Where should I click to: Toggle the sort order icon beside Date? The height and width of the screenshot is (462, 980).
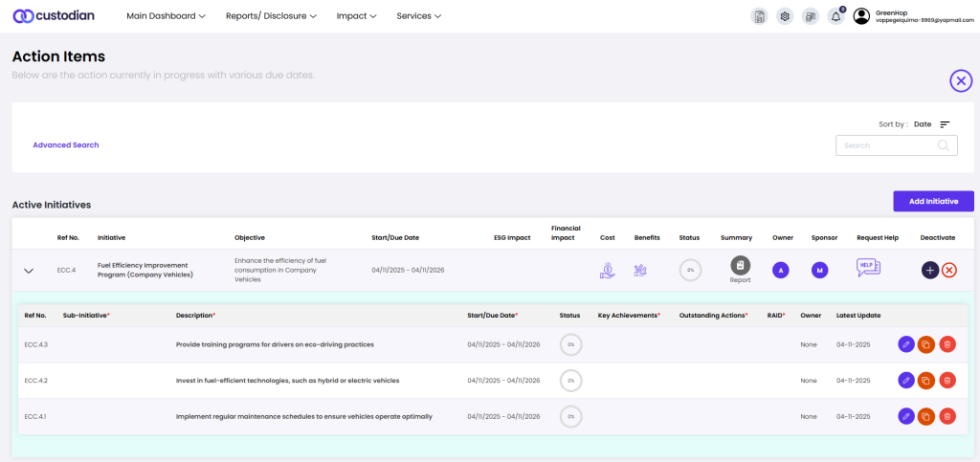(x=945, y=124)
